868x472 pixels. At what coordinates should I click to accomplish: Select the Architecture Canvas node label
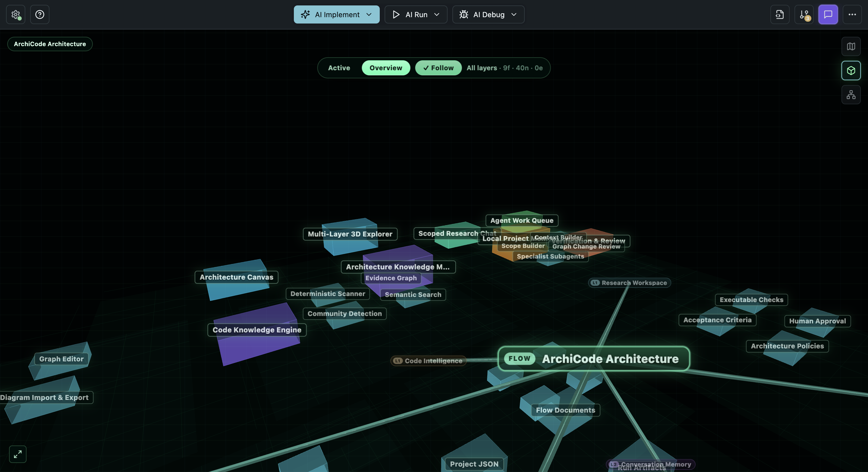coord(237,277)
